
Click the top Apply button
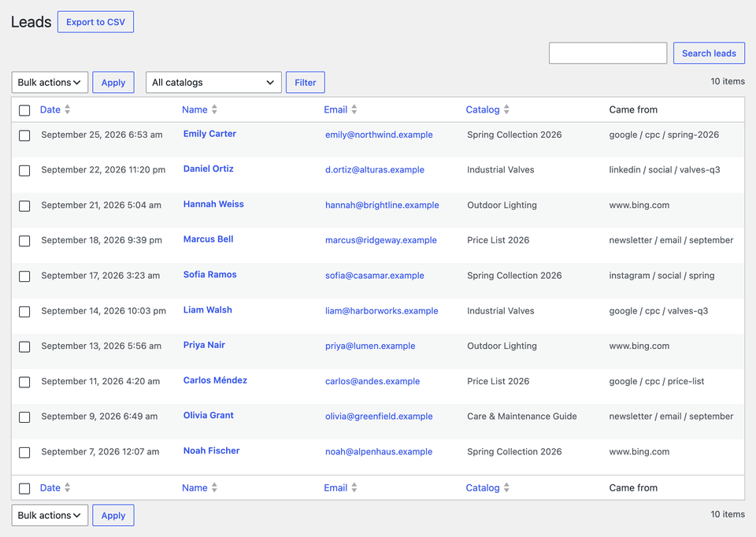coord(113,83)
